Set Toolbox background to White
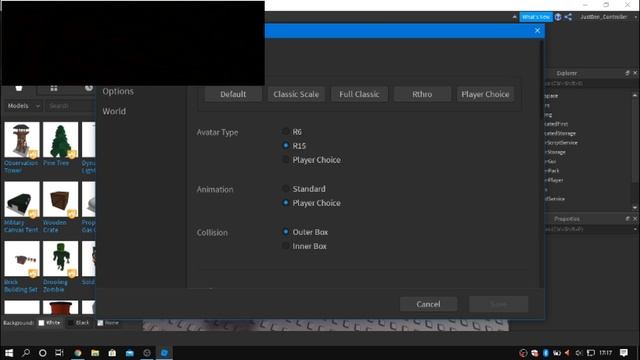 point(49,323)
